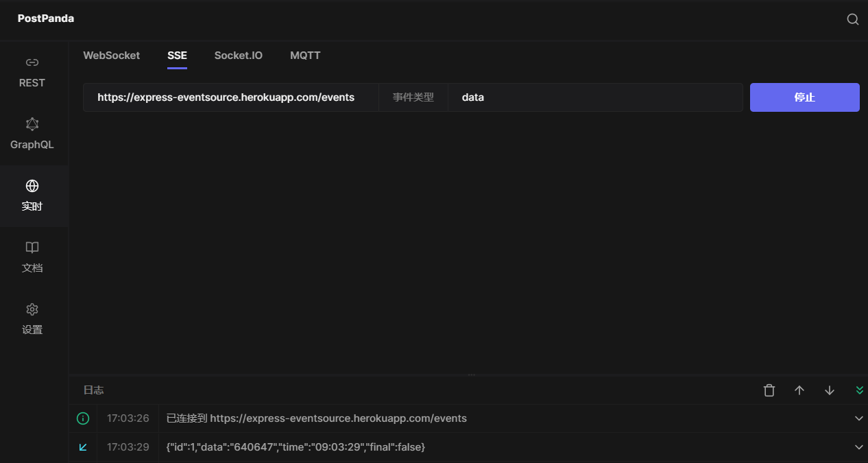Click the 事件类型 label
The image size is (868, 463).
click(x=413, y=97)
